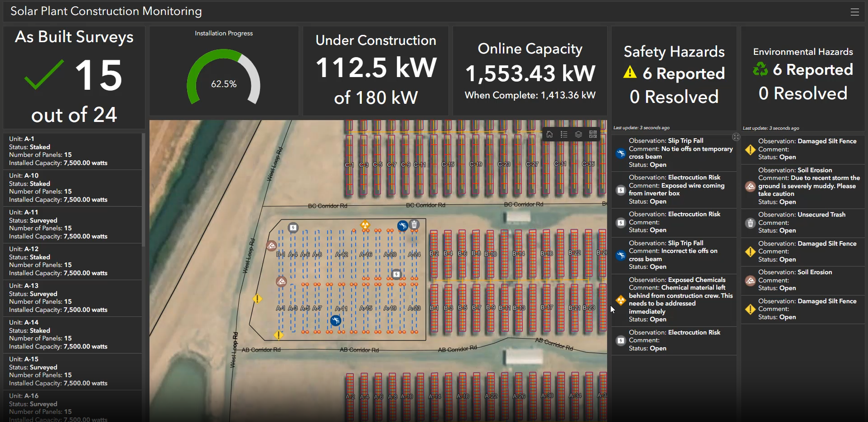868x422 pixels.
Task: Click the electrocution marker near A-20
Action: point(396,274)
